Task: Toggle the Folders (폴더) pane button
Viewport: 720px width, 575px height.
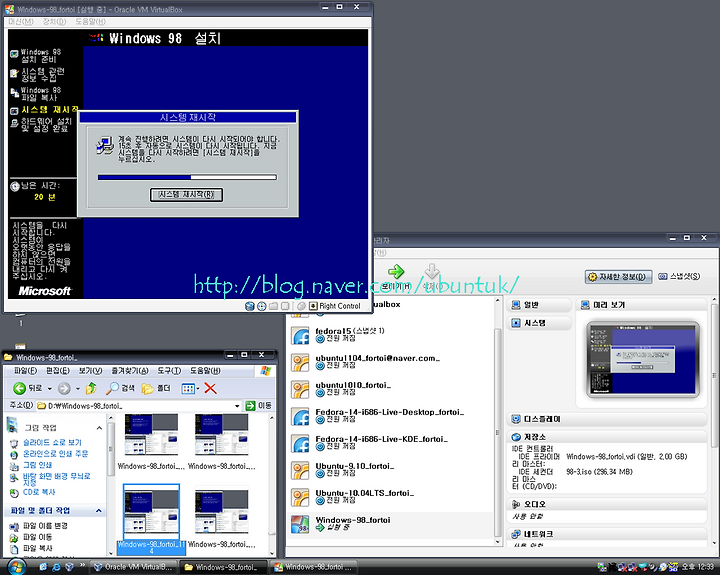Action: coord(156,389)
